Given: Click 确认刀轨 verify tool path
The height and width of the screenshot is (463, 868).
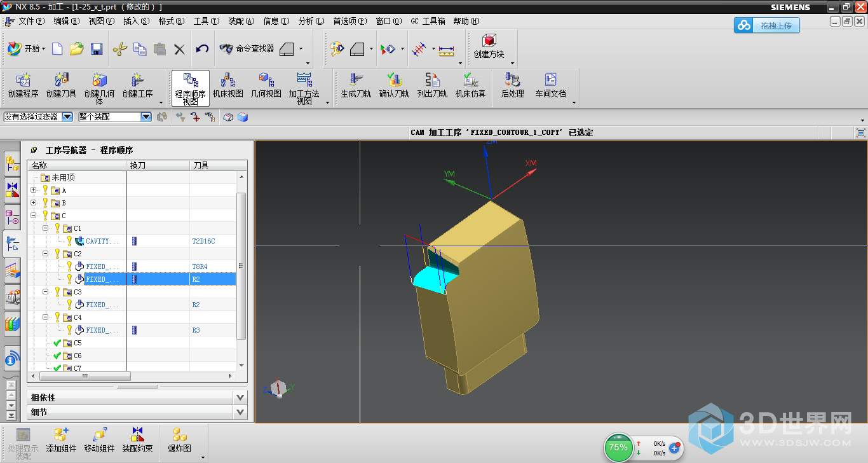Looking at the screenshot, I should click(x=394, y=86).
